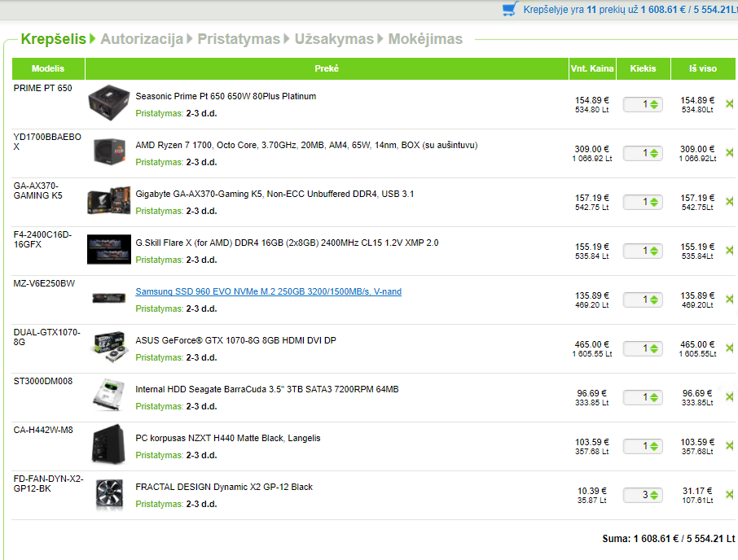This screenshot has height=560, width=738.
Task: Open ASUS GeForce GTX 1070-8G product name
Action: click(x=235, y=340)
